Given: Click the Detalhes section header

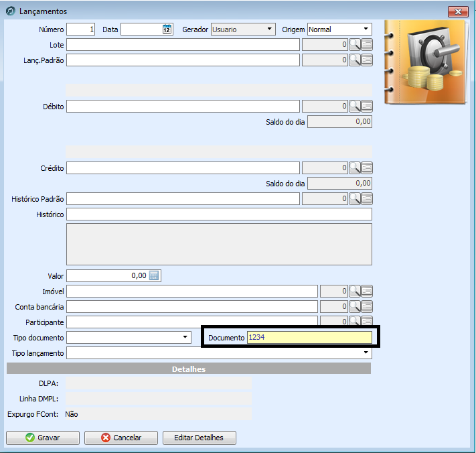Looking at the screenshot, I should [189, 369].
